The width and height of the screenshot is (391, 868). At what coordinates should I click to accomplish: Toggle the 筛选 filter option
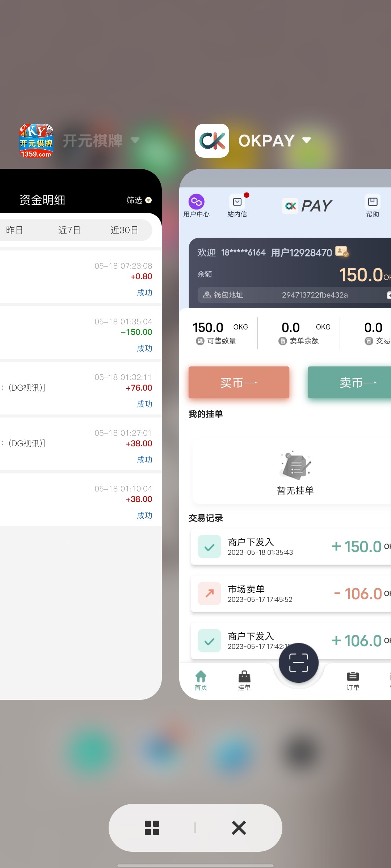click(x=139, y=200)
